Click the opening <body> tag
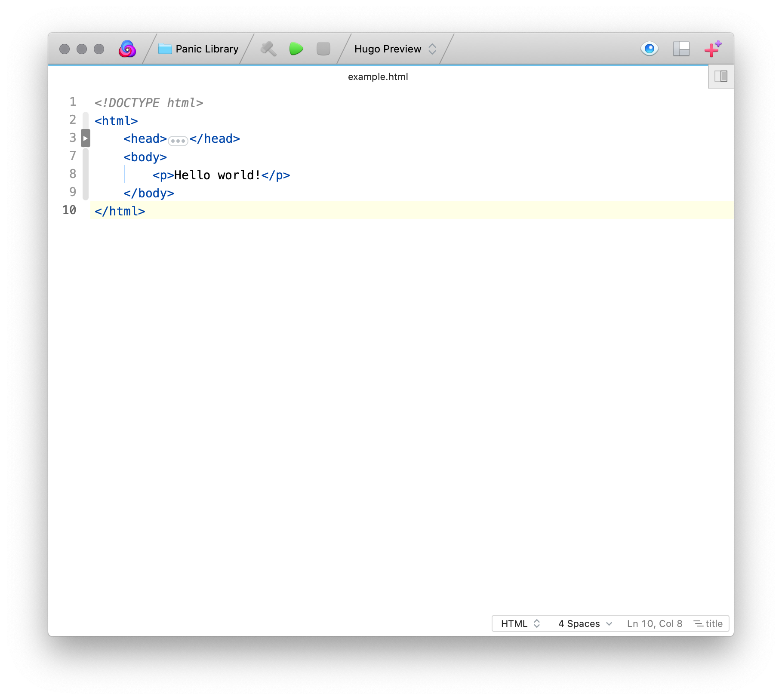Screen dimensions: 782x700 click(x=145, y=157)
